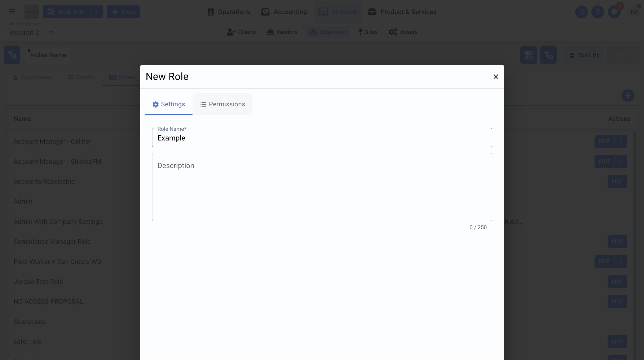
Task: Click the Invite button
Action: point(123,12)
